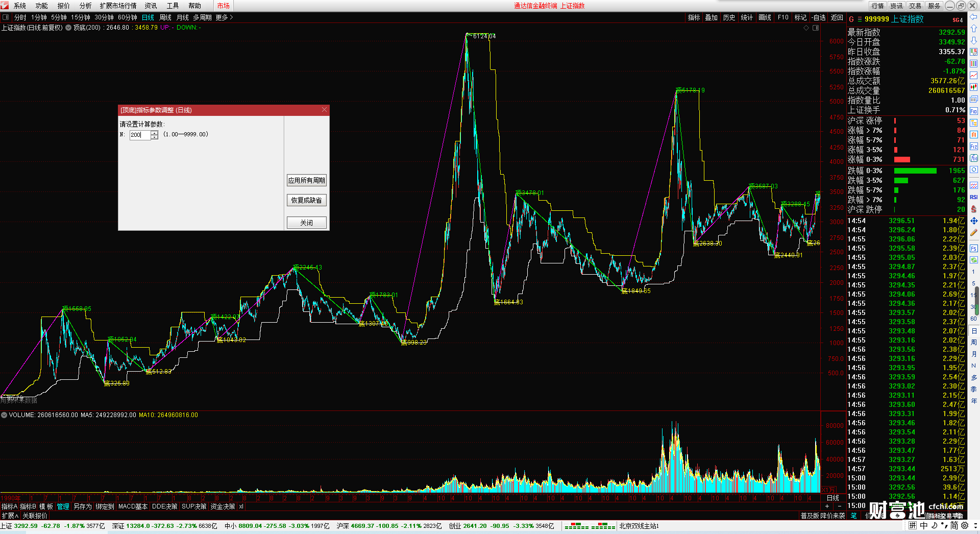Click the 恢复成缺省 button

tap(306, 200)
